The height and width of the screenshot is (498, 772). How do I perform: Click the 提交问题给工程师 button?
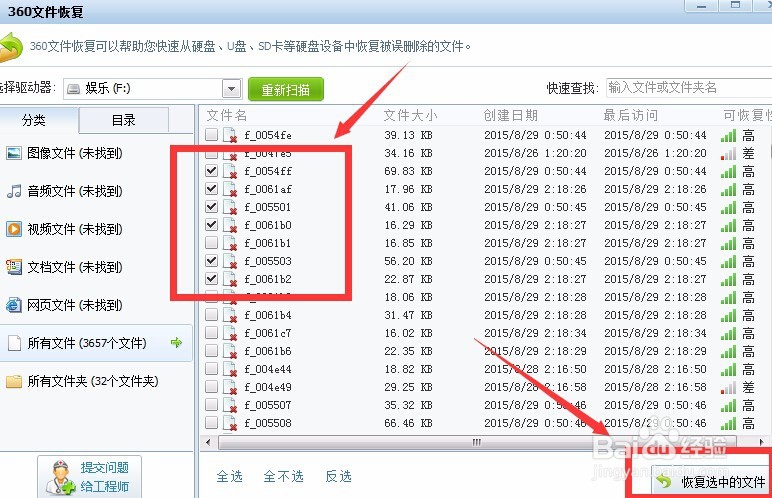[x=90, y=477]
